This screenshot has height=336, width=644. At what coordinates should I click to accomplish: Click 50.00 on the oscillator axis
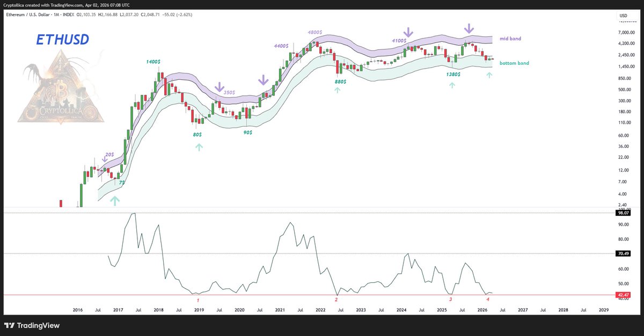click(x=623, y=284)
